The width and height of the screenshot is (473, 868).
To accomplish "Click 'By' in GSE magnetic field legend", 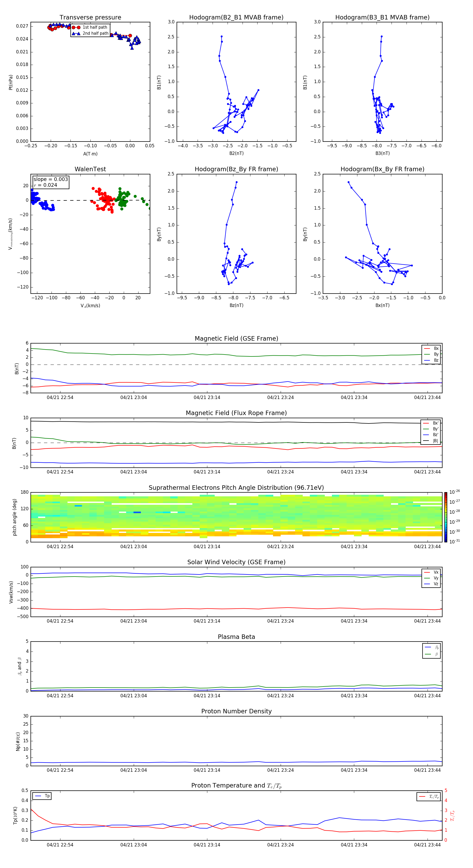I will coord(431,355).
